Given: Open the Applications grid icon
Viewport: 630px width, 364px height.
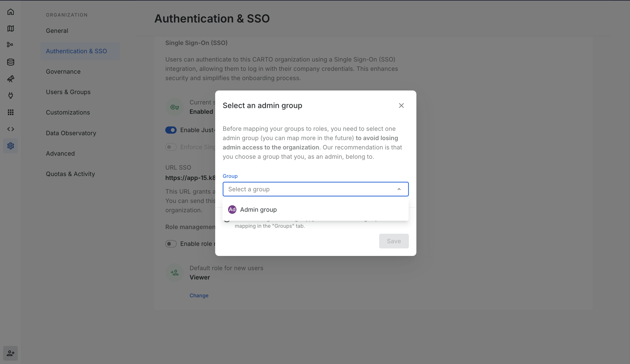Looking at the screenshot, I should (x=11, y=112).
